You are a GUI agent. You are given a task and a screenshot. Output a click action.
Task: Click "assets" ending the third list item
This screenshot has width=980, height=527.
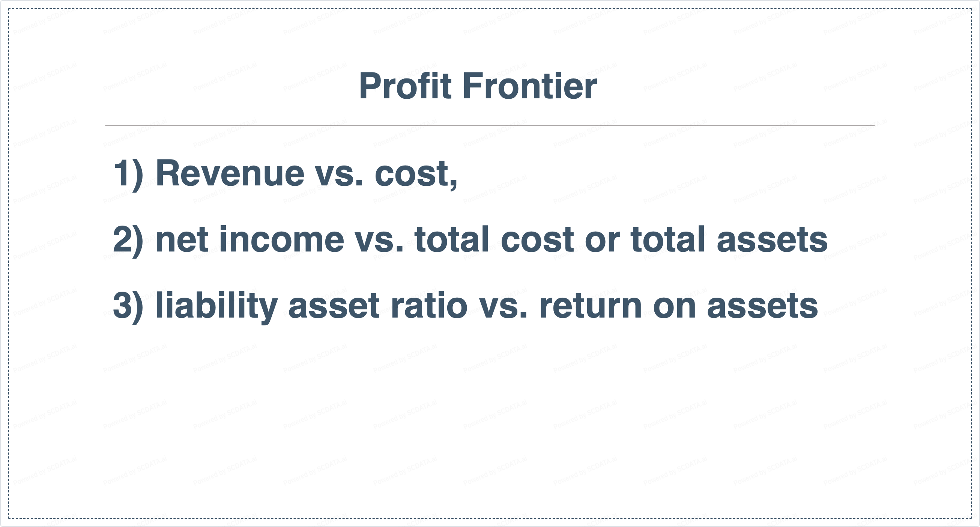pyautogui.click(x=762, y=306)
